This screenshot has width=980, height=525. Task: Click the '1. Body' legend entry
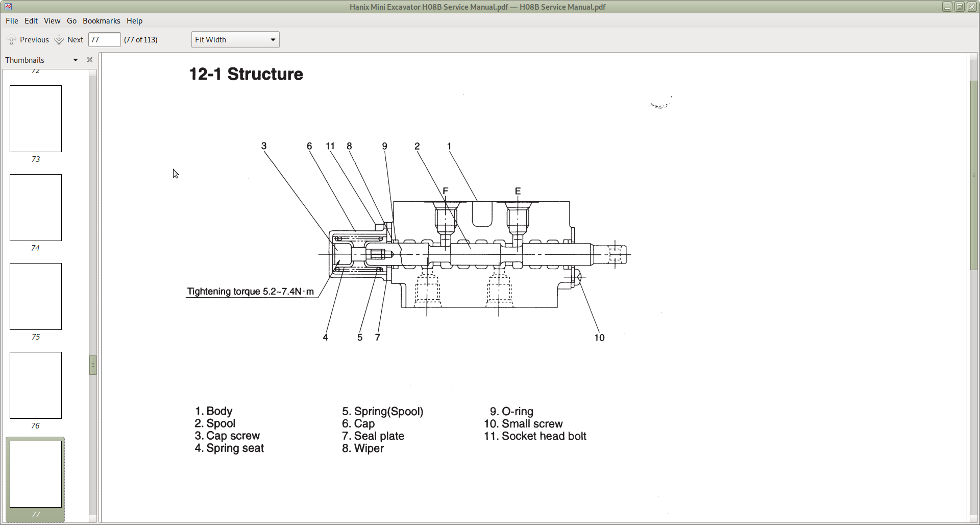[214, 411]
